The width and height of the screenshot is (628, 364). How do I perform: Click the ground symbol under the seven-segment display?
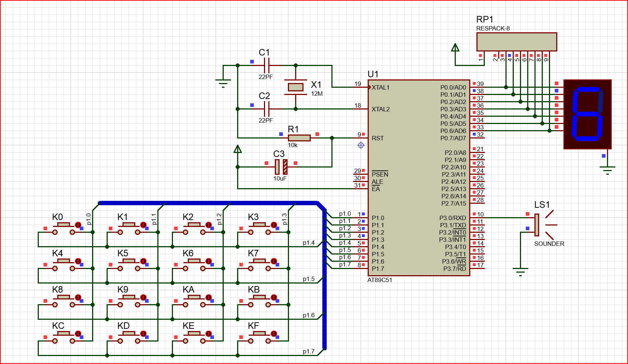click(607, 170)
